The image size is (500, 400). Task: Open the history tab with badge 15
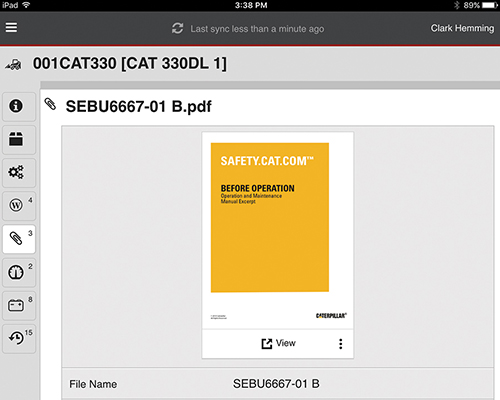[x=19, y=338]
